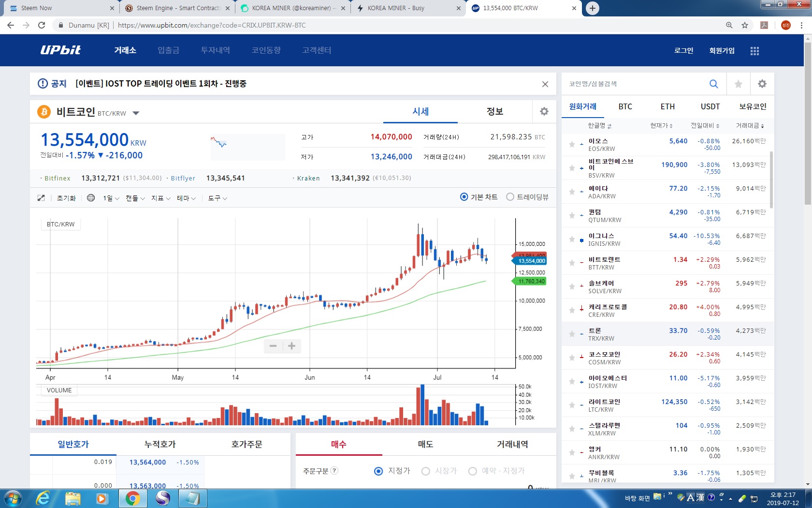
Task: Open the 도구 tools dropdown
Action: coord(217,198)
